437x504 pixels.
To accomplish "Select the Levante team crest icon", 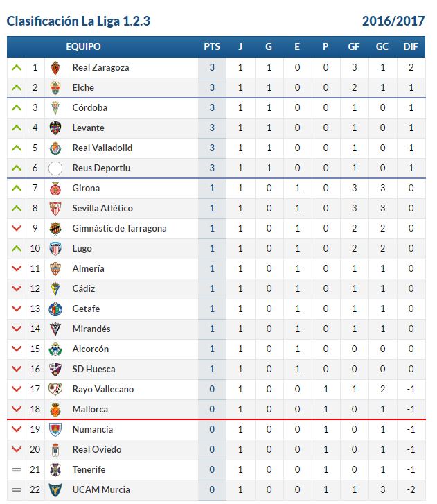I will pyautogui.click(x=55, y=128).
